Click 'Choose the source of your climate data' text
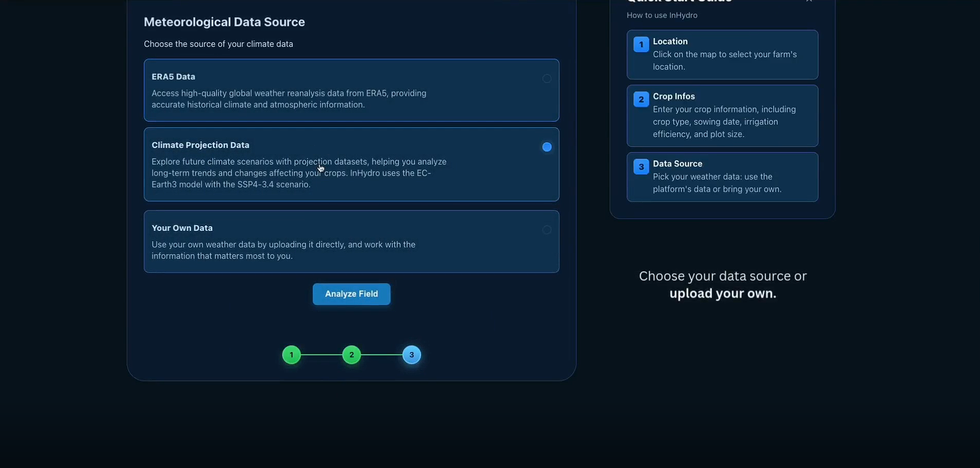 [218, 44]
